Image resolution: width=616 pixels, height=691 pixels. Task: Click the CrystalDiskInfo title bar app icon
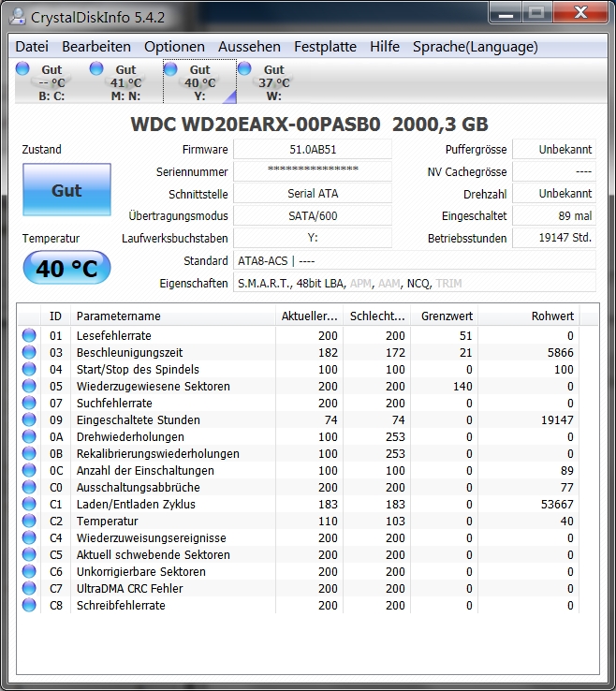pyautogui.click(x=18, y=17)
